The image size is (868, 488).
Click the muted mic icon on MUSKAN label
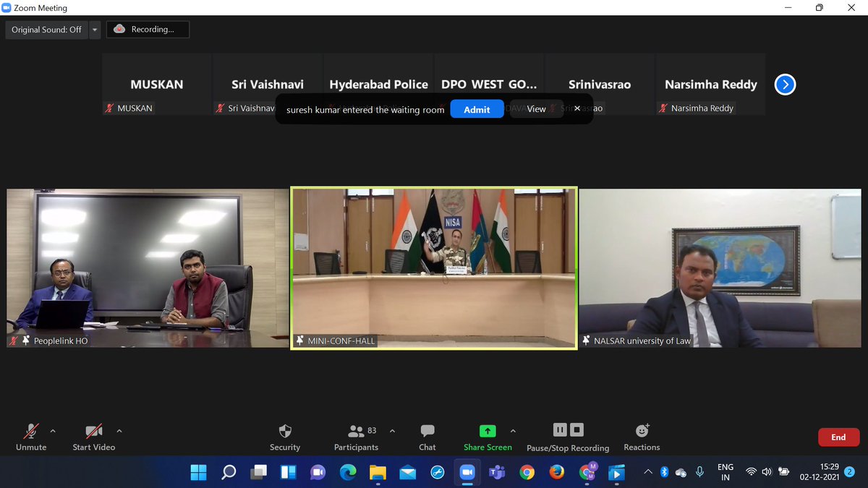[x=110, y=108]
